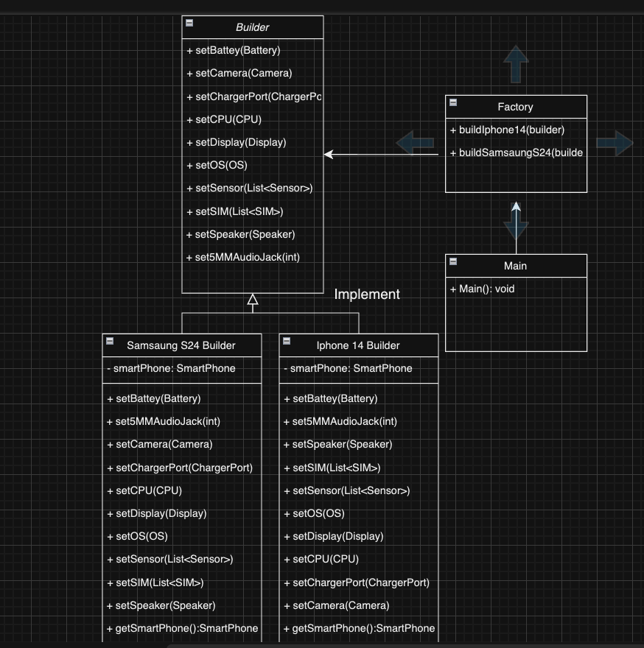Image resolution: width=644 pixels, height=648 pixels.
Task: Click the Implement edge label
Action: coord(367,294)
